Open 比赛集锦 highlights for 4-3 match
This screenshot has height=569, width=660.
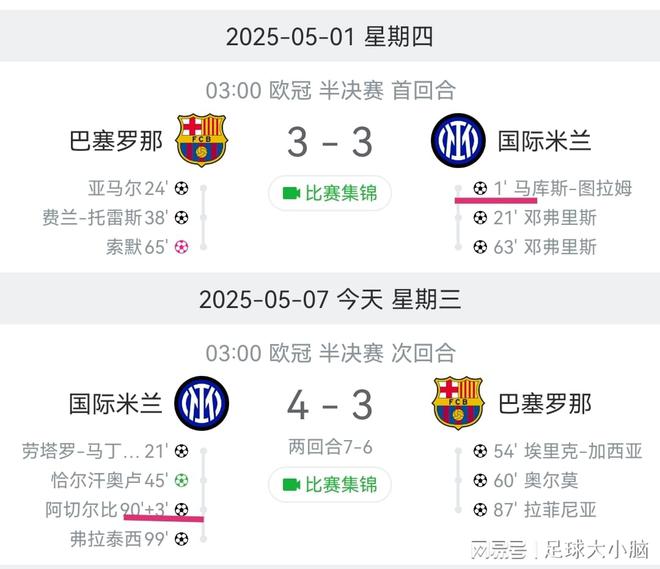pos(329,485)
